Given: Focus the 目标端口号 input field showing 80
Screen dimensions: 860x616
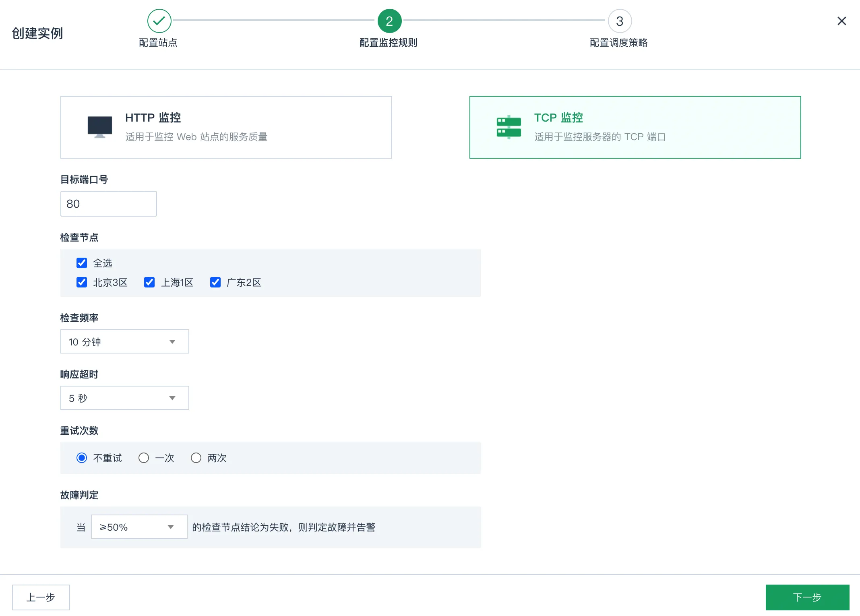Looking at the screenshot, I should pos(109,204).
